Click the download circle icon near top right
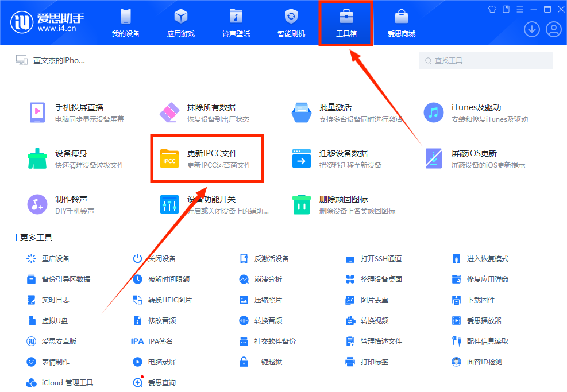The image size is (567, 392). tap(531, 28)
